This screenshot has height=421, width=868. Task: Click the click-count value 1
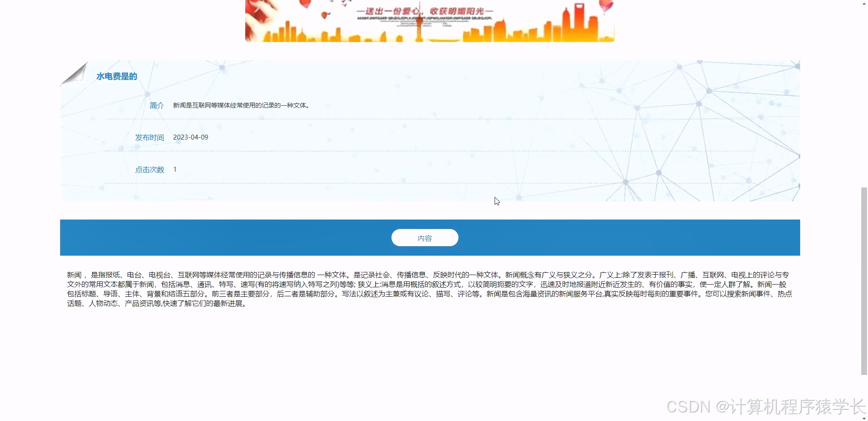[175, 169]
